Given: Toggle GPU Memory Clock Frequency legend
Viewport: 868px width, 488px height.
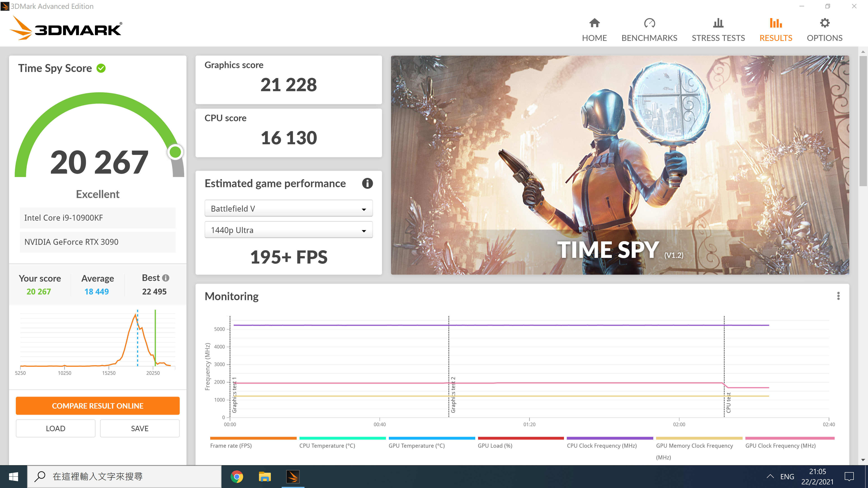Looking at the screenshot, I should (699, 449).
